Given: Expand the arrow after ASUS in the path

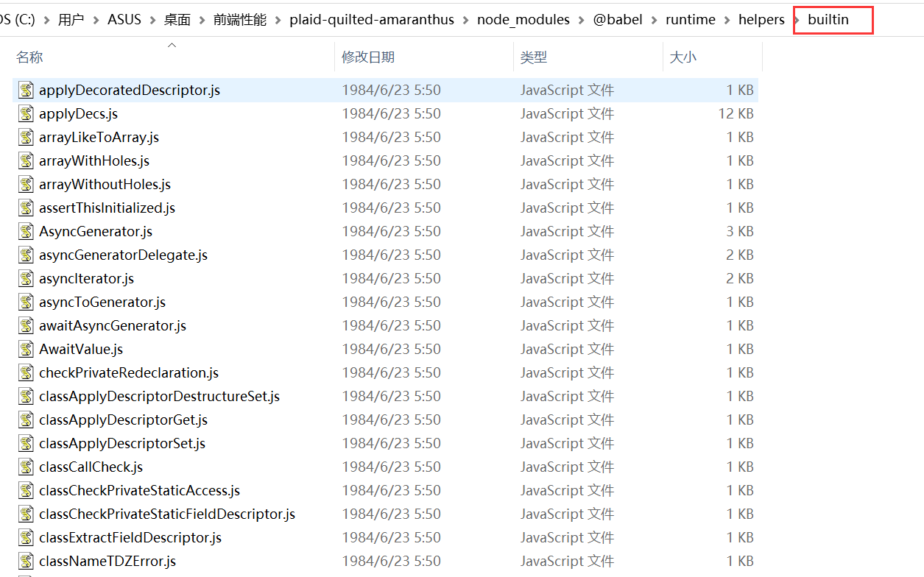Looking at the screenshot, I should click(154, 20).
